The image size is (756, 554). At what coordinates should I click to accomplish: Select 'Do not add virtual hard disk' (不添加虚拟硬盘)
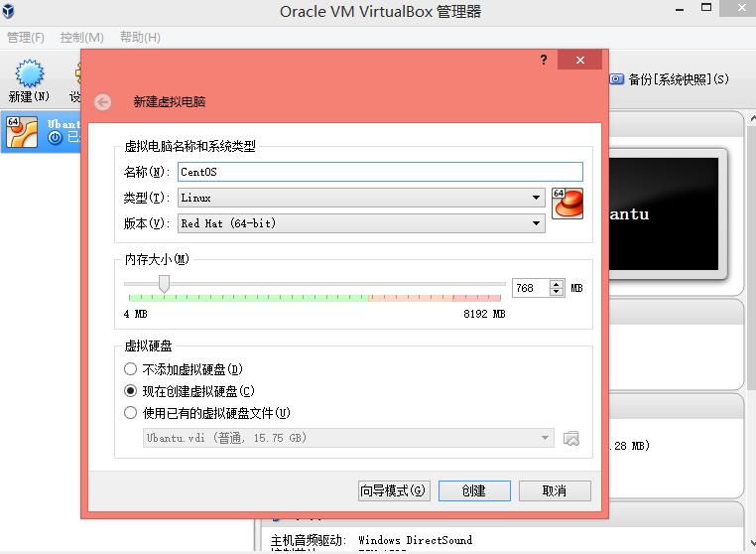pyautogui.click(x=130, y=369)
